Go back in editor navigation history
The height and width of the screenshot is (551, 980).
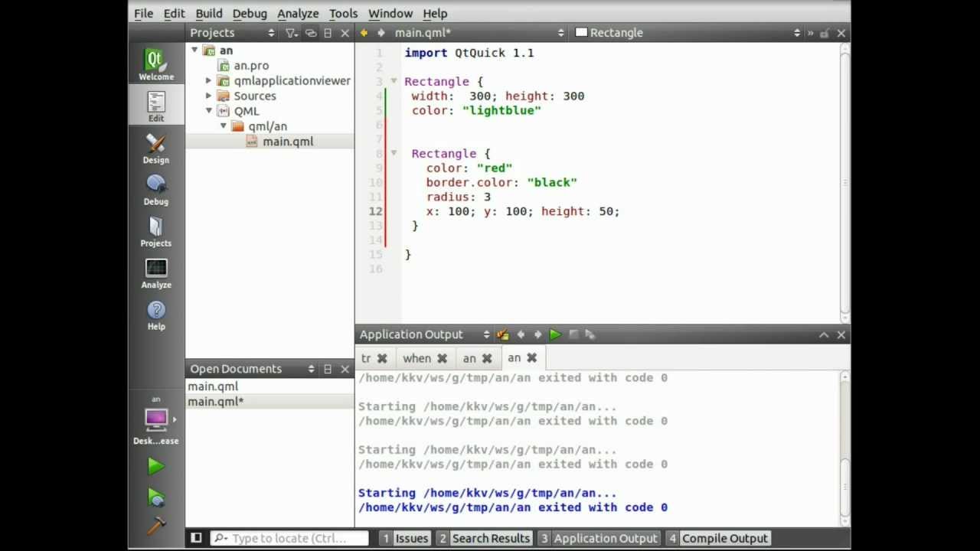pyautogui.click(x=364, y=33)
